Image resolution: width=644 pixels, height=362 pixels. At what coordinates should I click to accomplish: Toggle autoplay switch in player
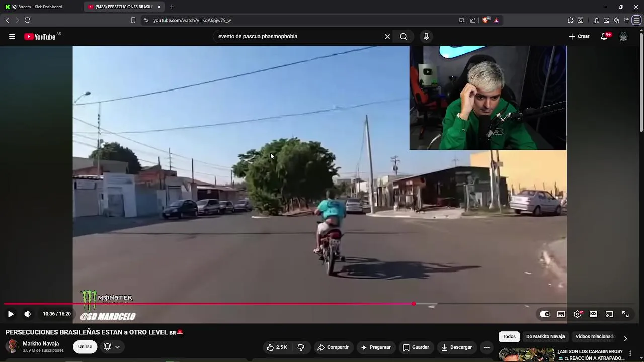(x=545, y=314)
